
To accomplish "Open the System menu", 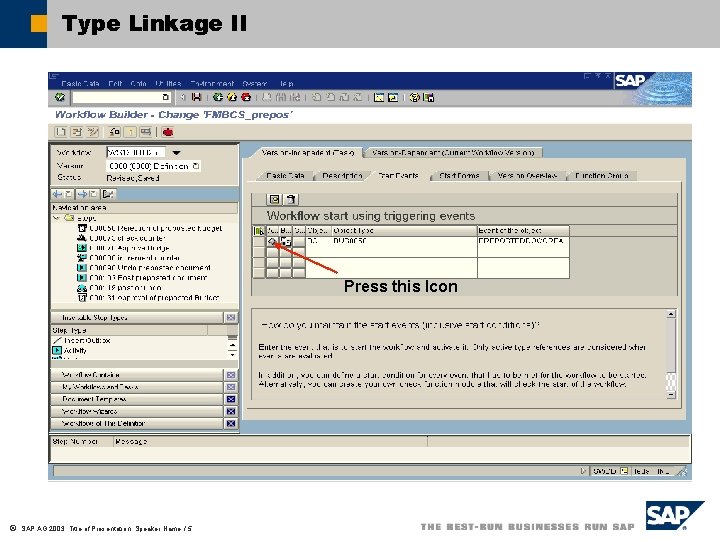I will (x=255, y=84).
